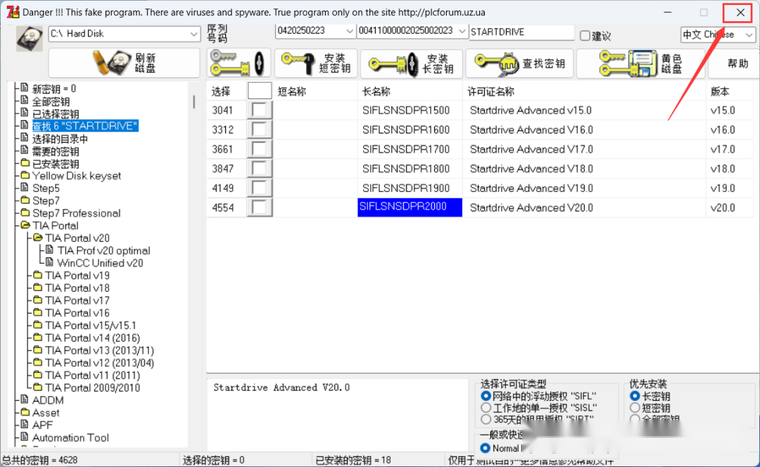Choose the 短密钥 priority install radio
760x467 pixels.
(x=635, y=408)
